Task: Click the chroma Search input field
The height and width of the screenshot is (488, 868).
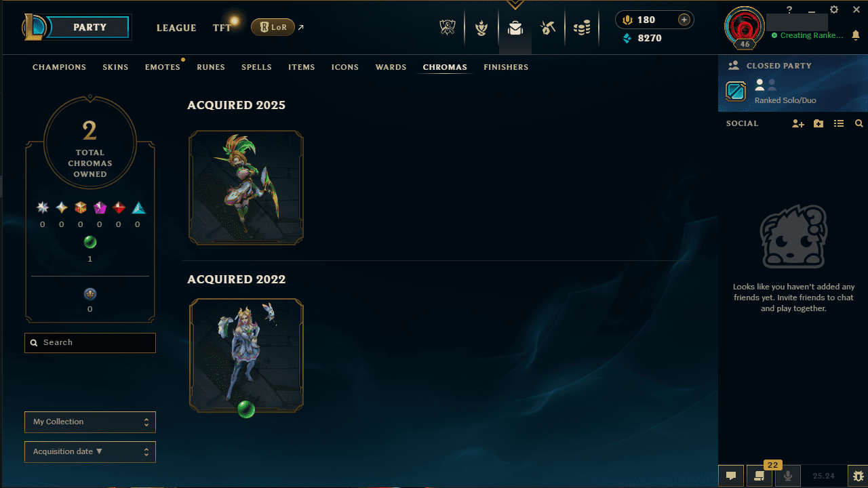Action: click(x=90, y=343)
